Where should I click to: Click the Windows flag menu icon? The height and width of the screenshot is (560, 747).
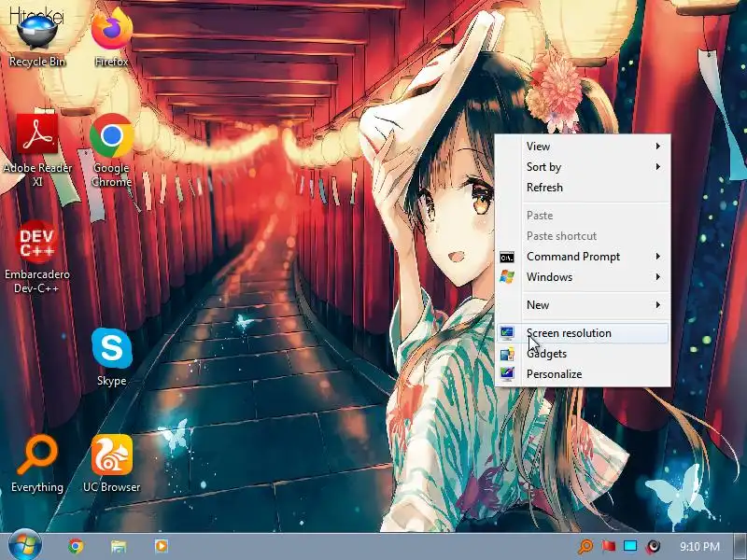point(507,276)
